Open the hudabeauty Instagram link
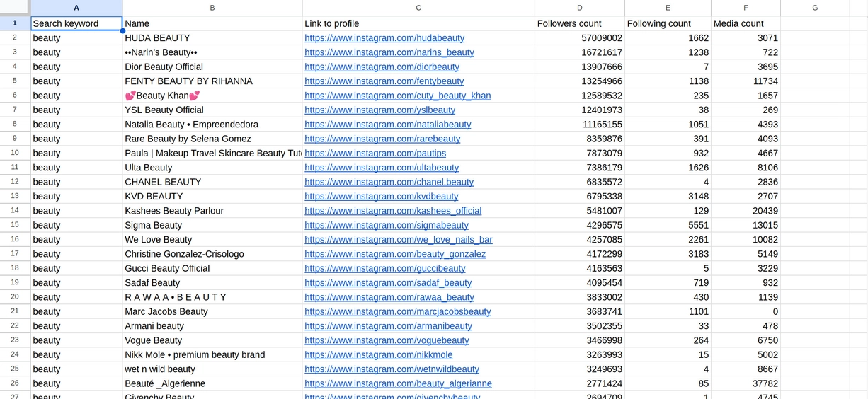Image resolution: width=868 pixels, height=399 pixels. click(384, 38)
